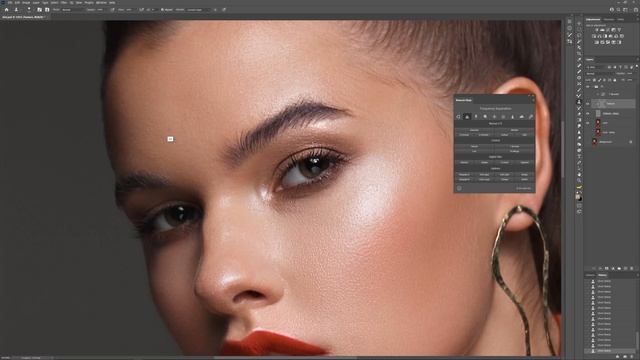Image resolution: width=640 pixels, height=360 pixels.
Task: Add Black & White adjustment layer
Action: coord(605,36)
